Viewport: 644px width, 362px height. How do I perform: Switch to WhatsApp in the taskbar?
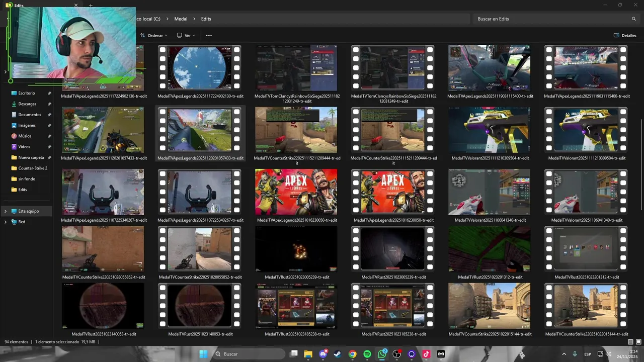pyautogui.click(x=382, y=354)
